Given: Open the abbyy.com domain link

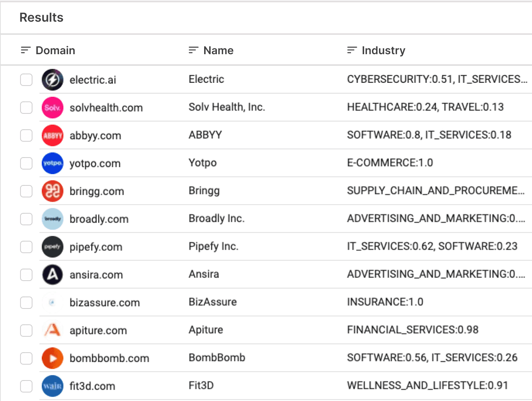Looking at the screenshot, I should [x=95, y=135].
